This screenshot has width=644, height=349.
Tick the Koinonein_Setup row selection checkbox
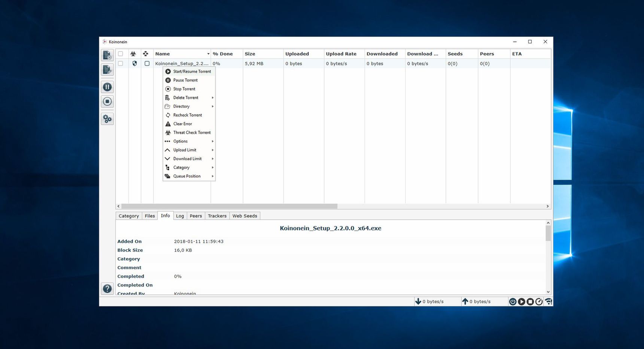pos(121,64)
